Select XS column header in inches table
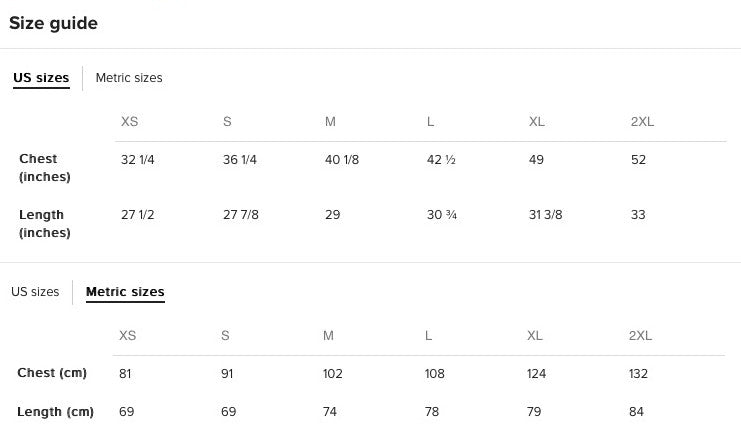Viewport: 741px width, 447px height. [x=129, y=121]
